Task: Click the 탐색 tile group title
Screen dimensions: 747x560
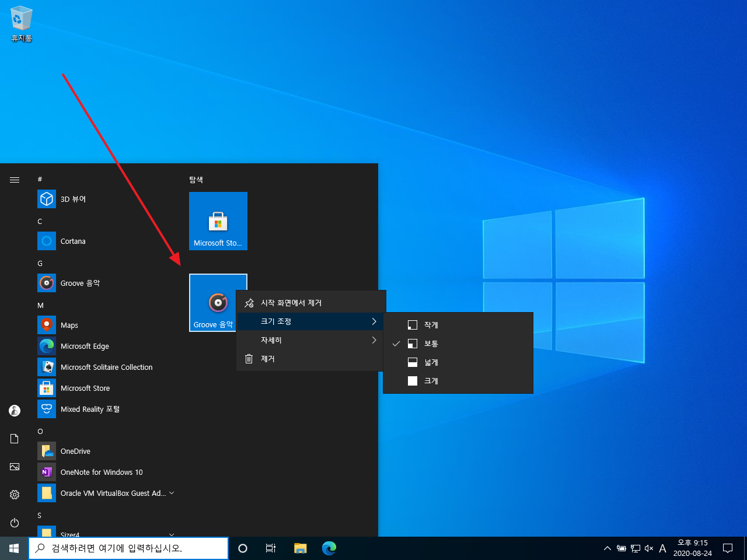Action: [x=196, y=180]
